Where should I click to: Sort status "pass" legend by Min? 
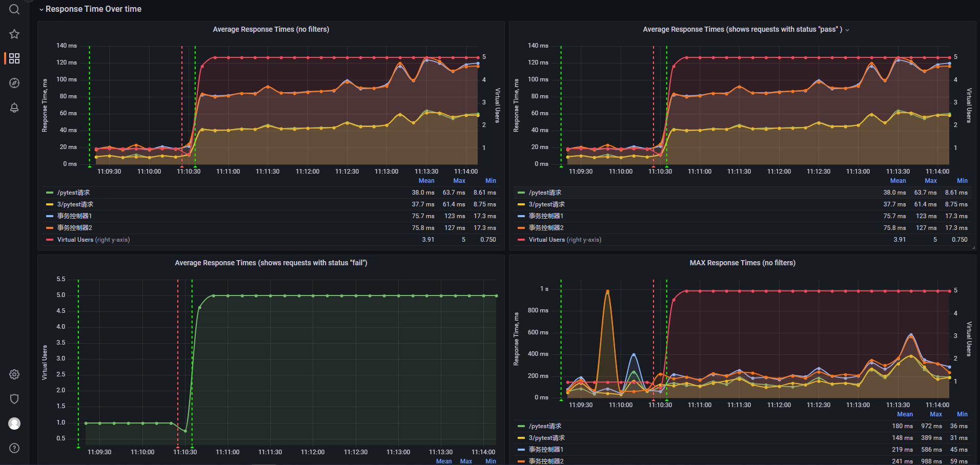click(962, 181)
